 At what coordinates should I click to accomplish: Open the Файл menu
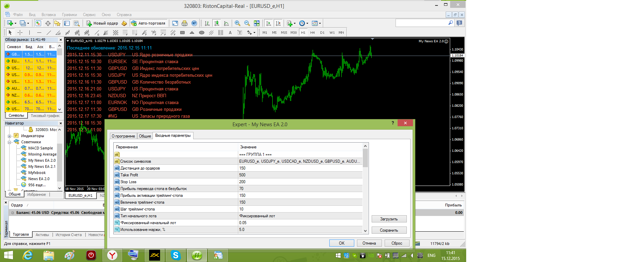18,15
